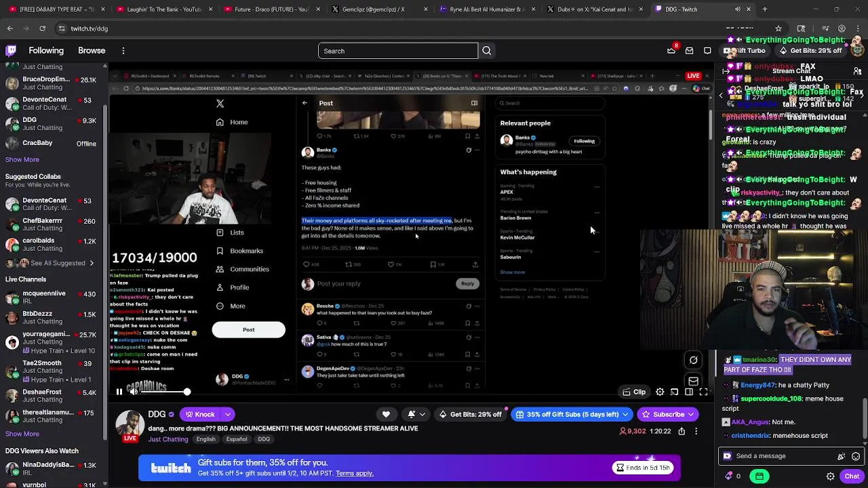868x488 pixels.
Task: Open the notification bell dropdown
Action: click(x=416, y=414)
